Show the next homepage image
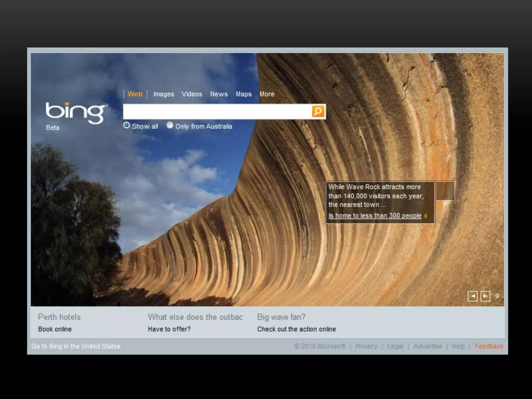Screen dimensions: 532x399 coord(485,296)
